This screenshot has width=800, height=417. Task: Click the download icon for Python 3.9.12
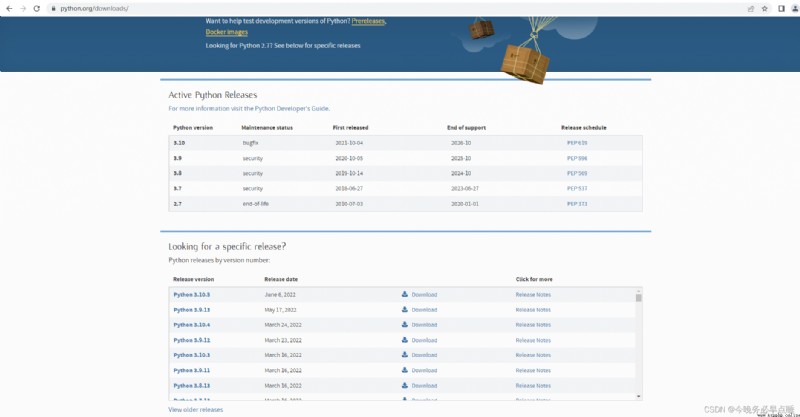[x=405, y=339]
